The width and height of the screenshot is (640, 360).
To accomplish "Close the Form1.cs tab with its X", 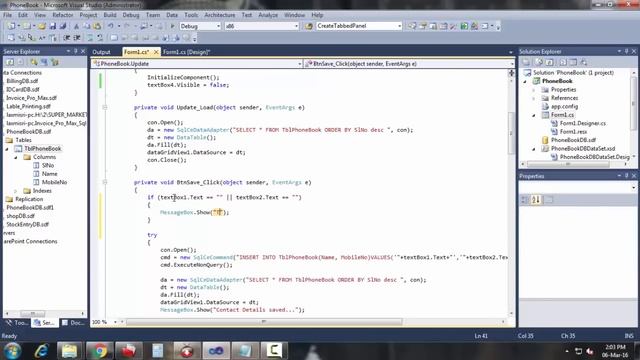I will (156, 52).
